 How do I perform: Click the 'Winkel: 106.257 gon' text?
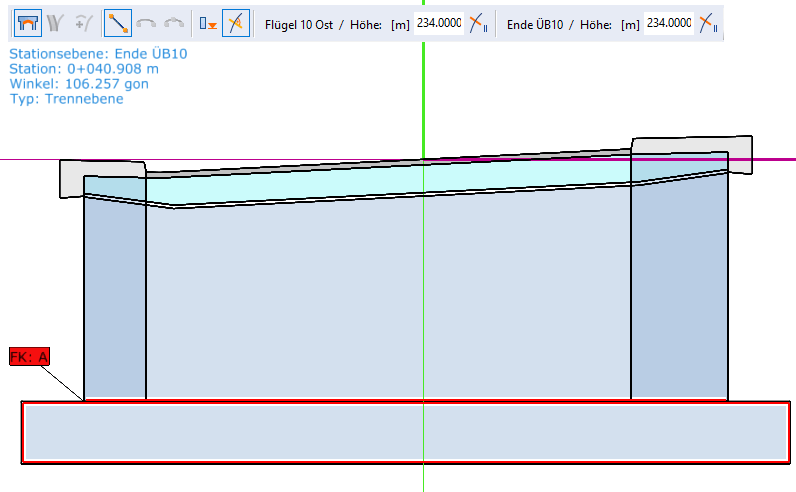pyautogui.click(x=79, y=84)
